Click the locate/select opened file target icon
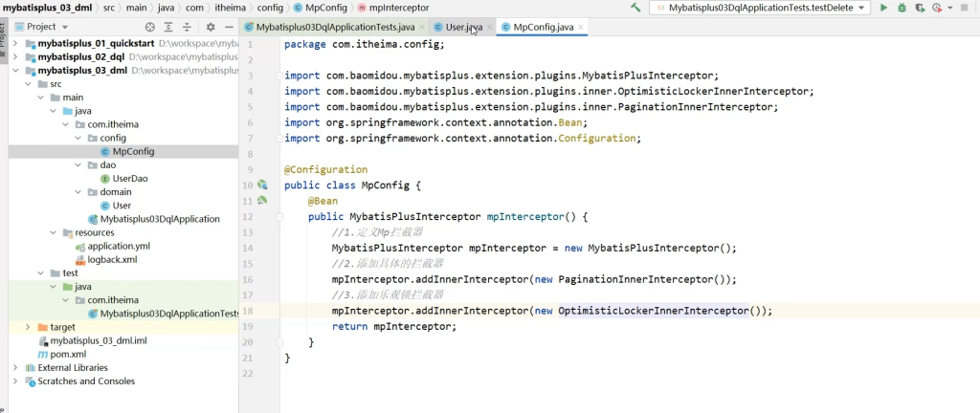This screenshot has width=980, height=413. pos(149,27)
